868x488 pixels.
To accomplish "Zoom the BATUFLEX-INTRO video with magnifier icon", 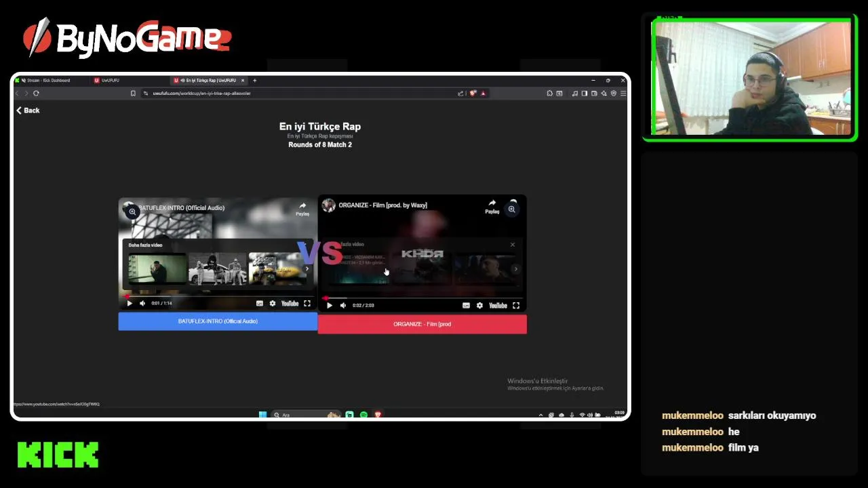I will [132, 212].
